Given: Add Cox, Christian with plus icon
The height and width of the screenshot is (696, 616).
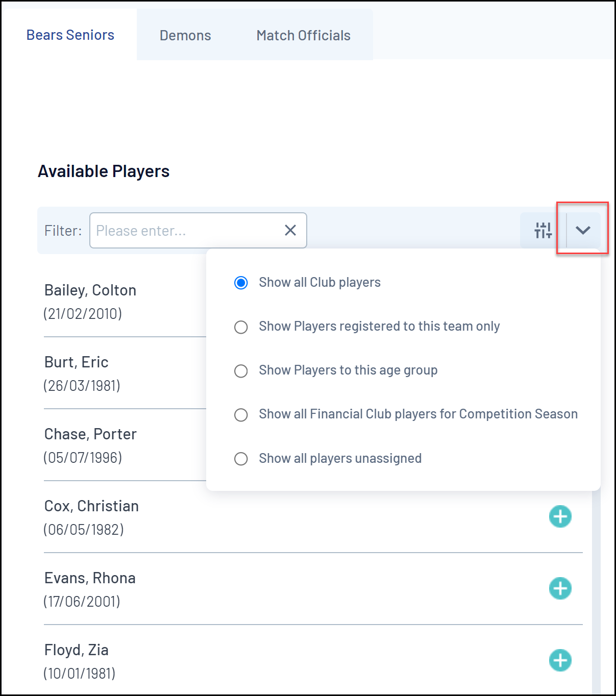Looking at the screenshot, I should point(560,516).
